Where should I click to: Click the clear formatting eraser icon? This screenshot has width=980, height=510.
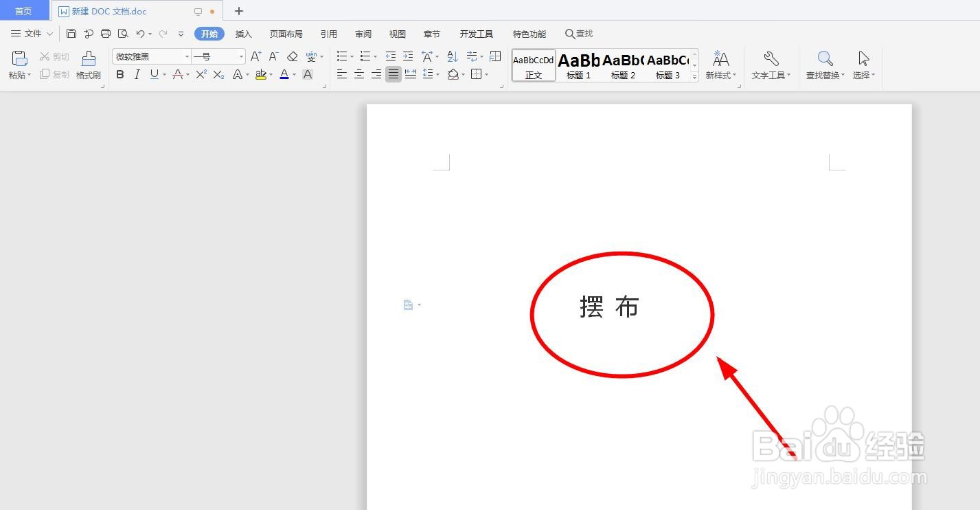point(292,56)
